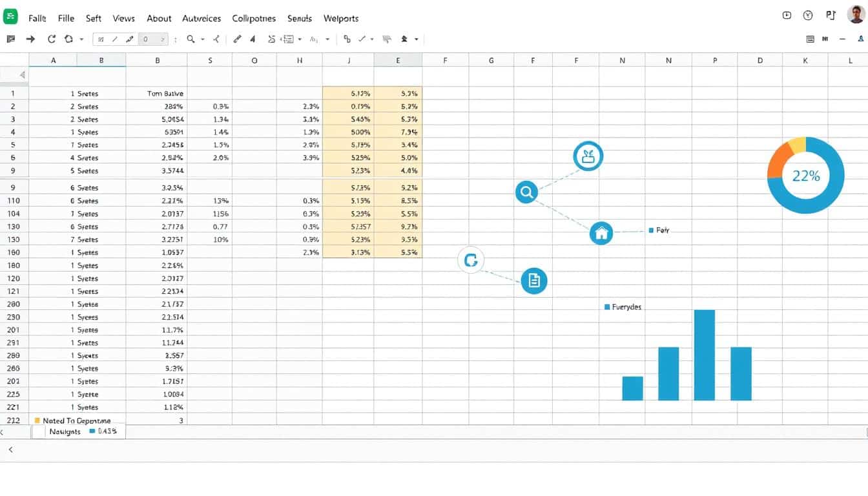Click the right chevron next to the 0 field

click(163, 39)
